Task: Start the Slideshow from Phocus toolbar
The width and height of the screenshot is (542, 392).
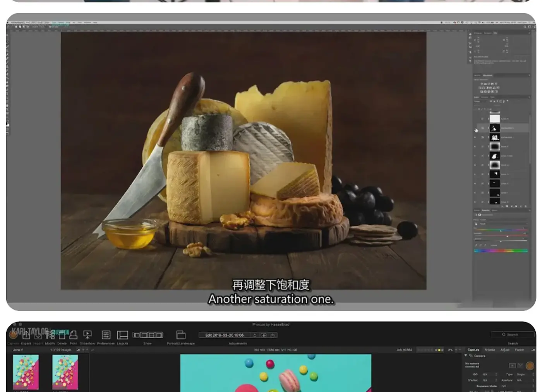Action: pyautogui.click(x=87, y=335)
